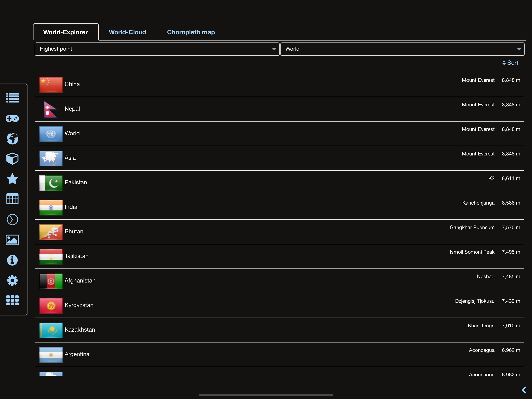Expand the World region dropdown
Viewport: 532px width, 399px height.
(402, 49)
